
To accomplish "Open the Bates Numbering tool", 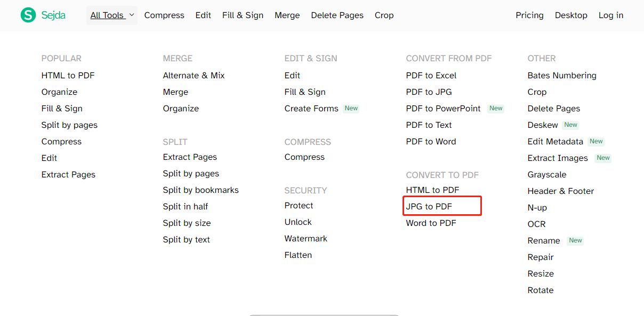I will pyautogui.click(x=562, y=76).
